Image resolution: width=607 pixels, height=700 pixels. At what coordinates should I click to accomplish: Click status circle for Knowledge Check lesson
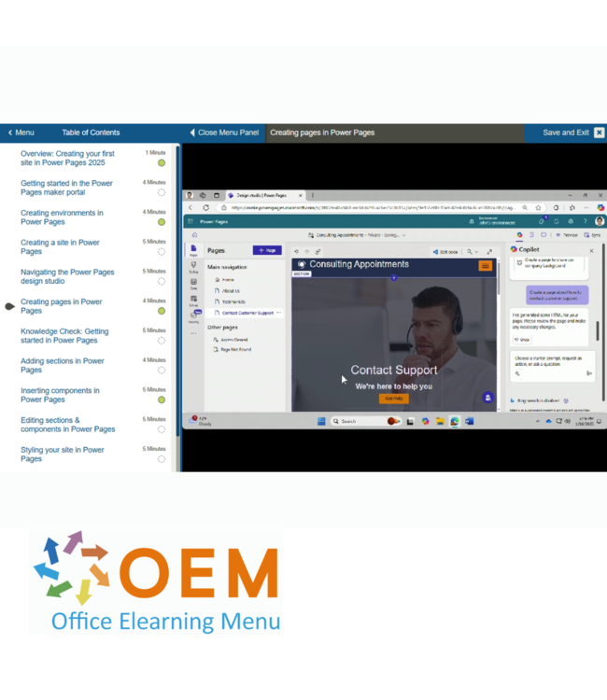[162, 341]
